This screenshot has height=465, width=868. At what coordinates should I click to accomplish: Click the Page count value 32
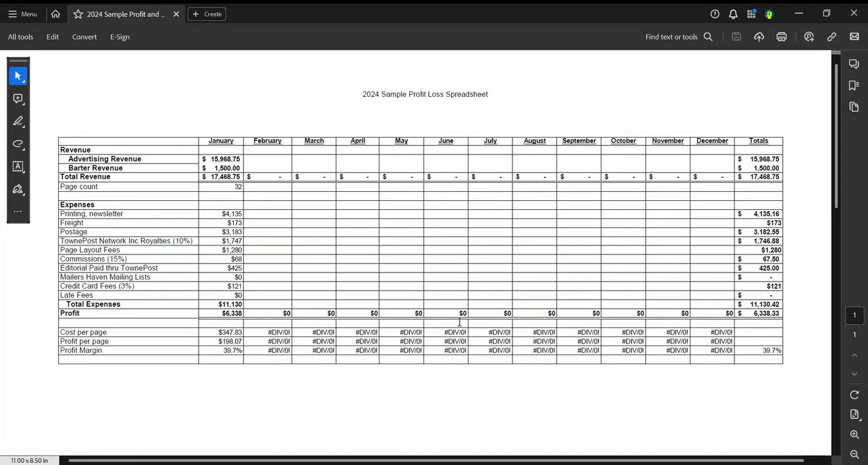[238, 187]
